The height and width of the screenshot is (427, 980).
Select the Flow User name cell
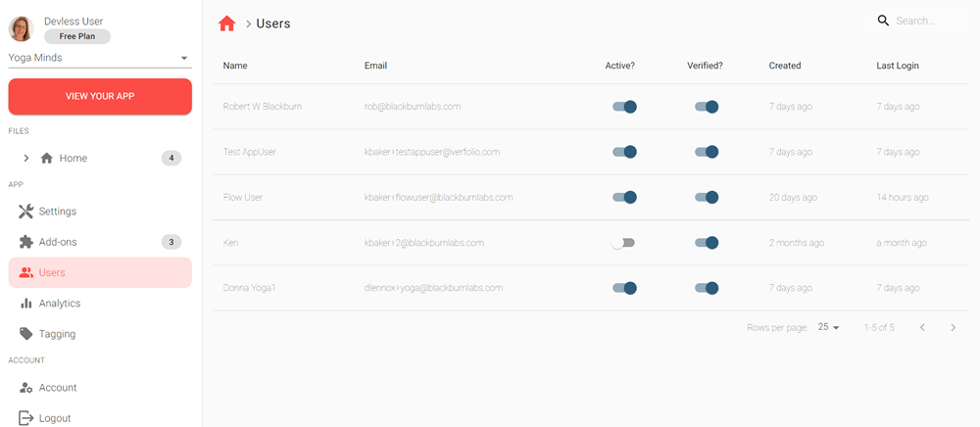[242, 197]
